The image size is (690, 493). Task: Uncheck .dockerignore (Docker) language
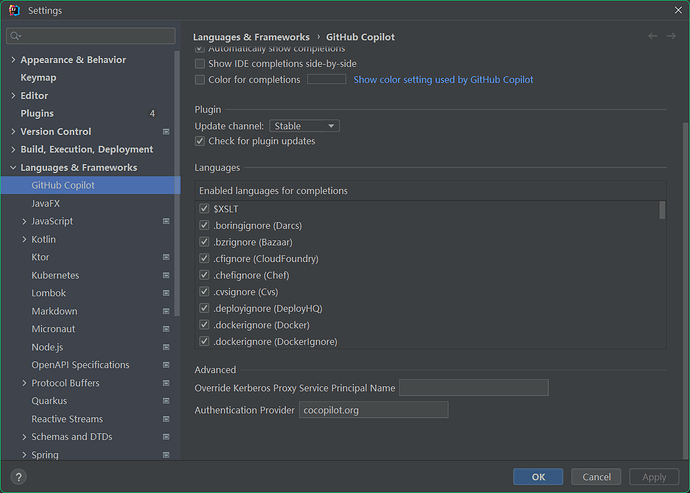204,325
